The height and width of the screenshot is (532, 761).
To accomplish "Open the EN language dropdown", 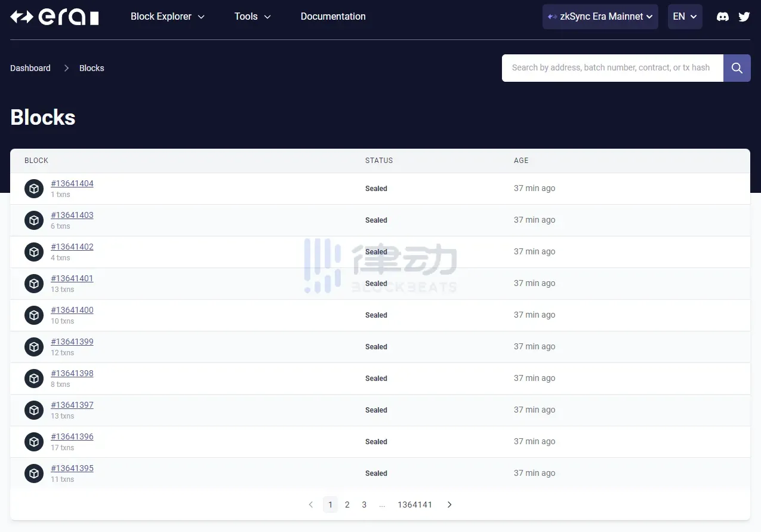I will 685,17.
